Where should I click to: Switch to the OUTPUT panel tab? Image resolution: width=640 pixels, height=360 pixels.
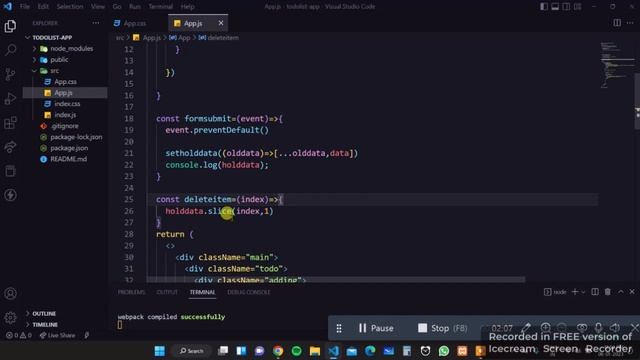coord(167,292)
